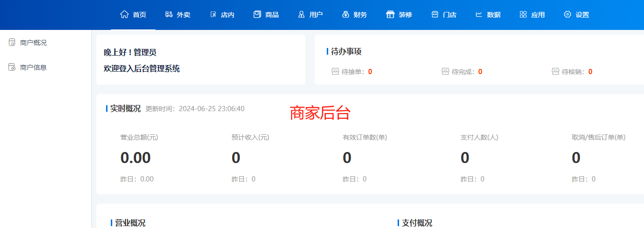Click the chart icon for 数据
Viewport: 644px width, 228px height.
click(x=479, y=14)
